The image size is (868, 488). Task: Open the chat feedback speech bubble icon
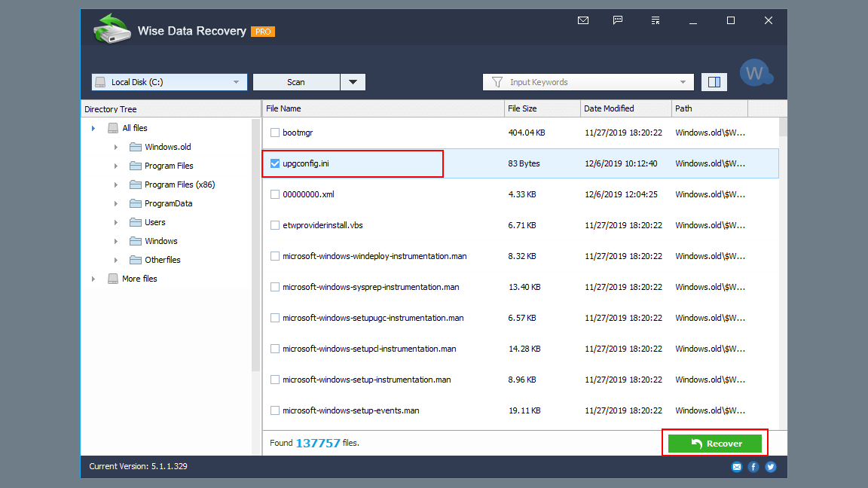[618, 20]
